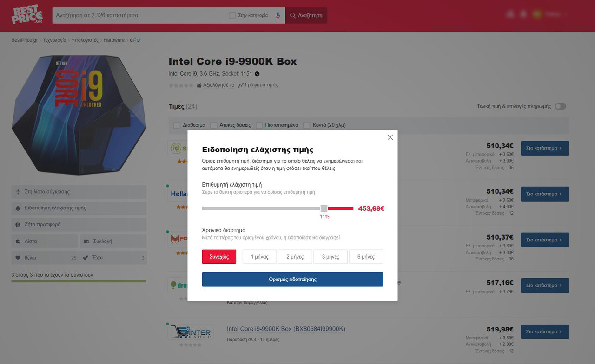Go to CPU breadcrumb

(x=135, y=40)
